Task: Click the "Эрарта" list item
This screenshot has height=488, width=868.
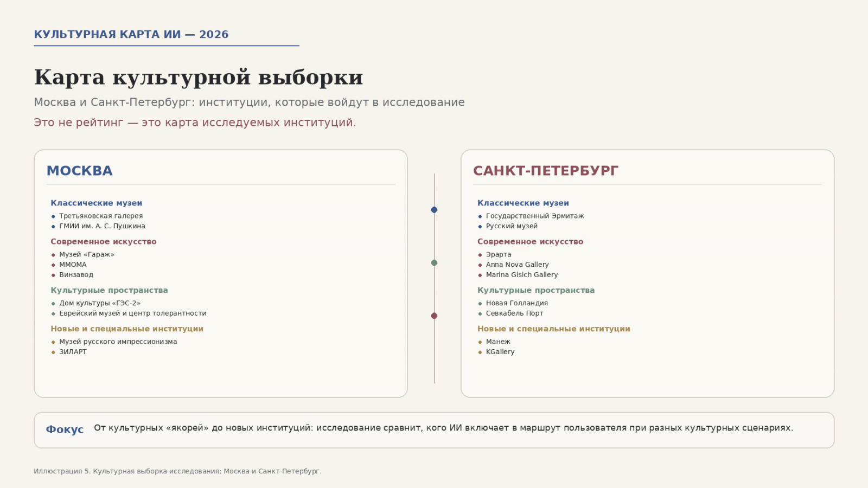Action: coord(499,254)
